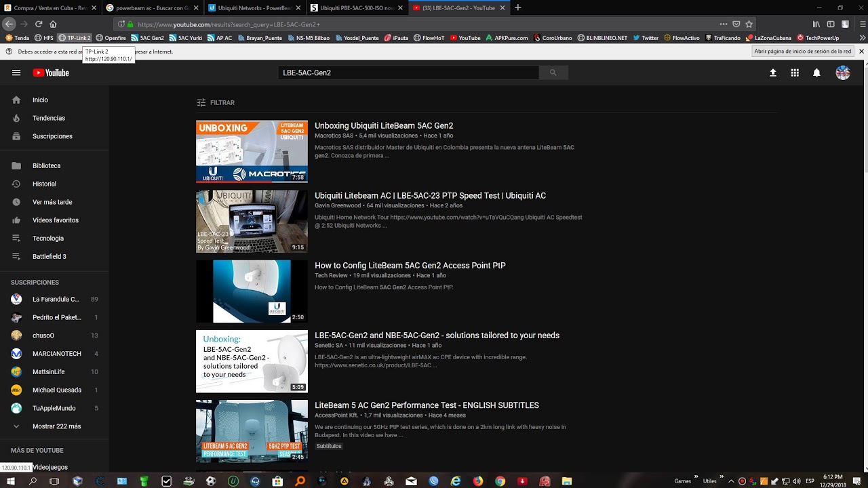The height and width of the screenshot is (488, 868).
Task: Open the Tenda bookmark
Action: (18, 38)
